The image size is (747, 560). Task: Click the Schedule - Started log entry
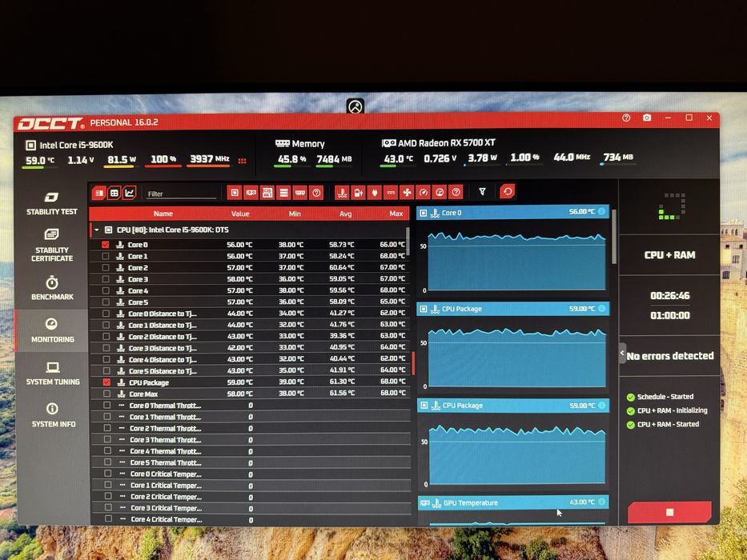coord(665,397)
